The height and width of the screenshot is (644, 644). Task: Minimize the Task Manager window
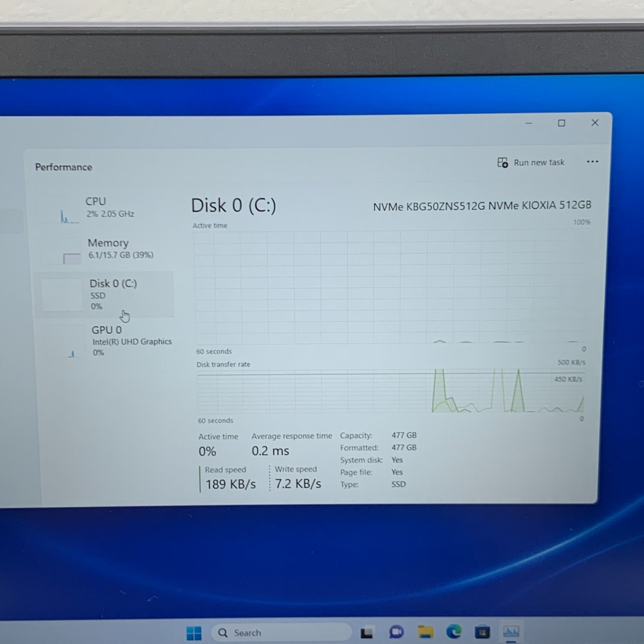(529, 124)
